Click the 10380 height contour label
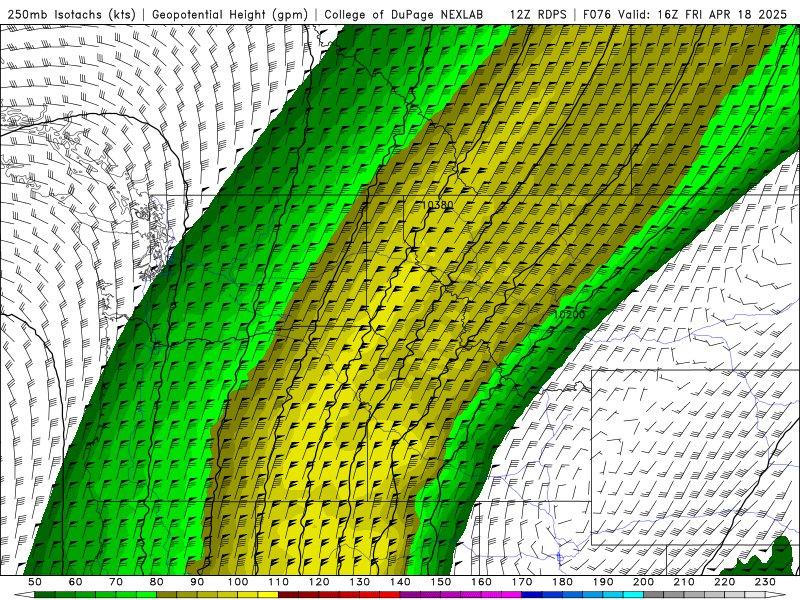Viewport: 800px width, 600px height. [x=437, y=205]
